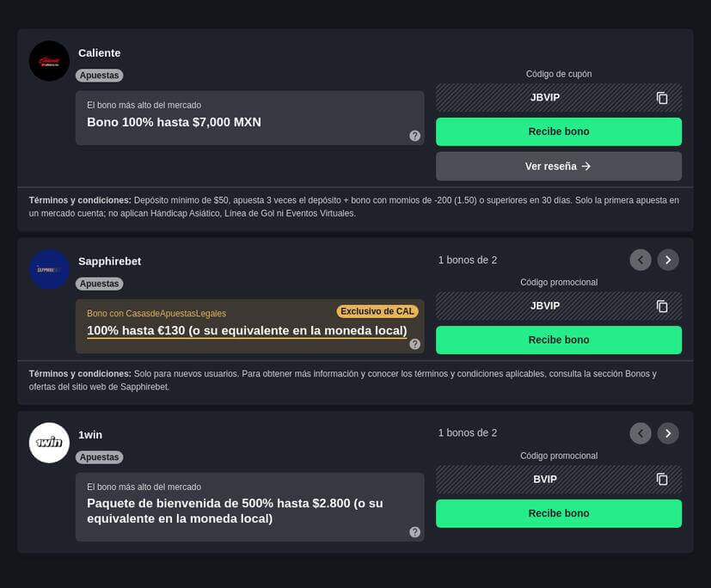Click the Sapphirebet JBVIP code field
The image size is (711, 588).
click(x=559, y=306)
